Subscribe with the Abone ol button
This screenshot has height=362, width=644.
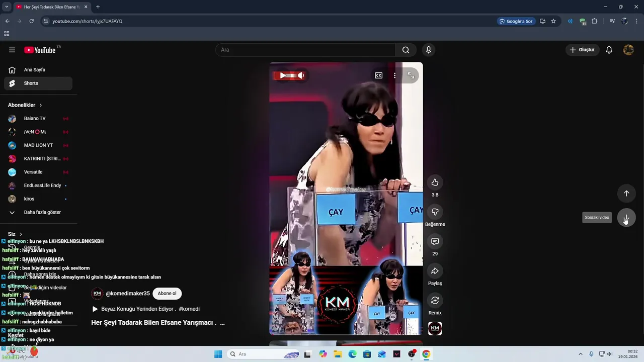pos(167,294)
